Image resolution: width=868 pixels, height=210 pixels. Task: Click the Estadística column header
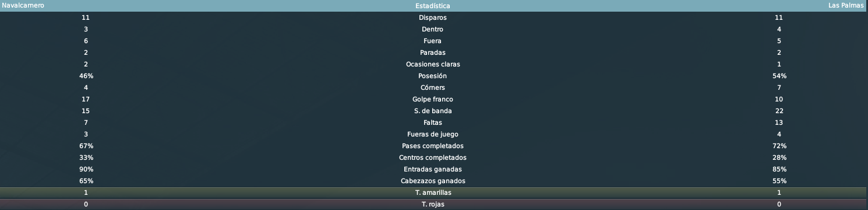click(432, 6)
